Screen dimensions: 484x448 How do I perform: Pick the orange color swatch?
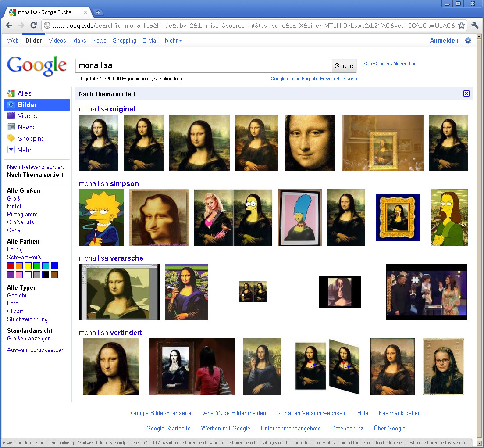(19, 266)
